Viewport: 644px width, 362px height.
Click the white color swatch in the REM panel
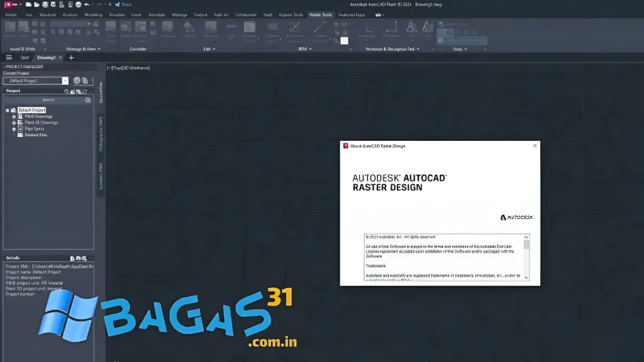coord(344,40)
